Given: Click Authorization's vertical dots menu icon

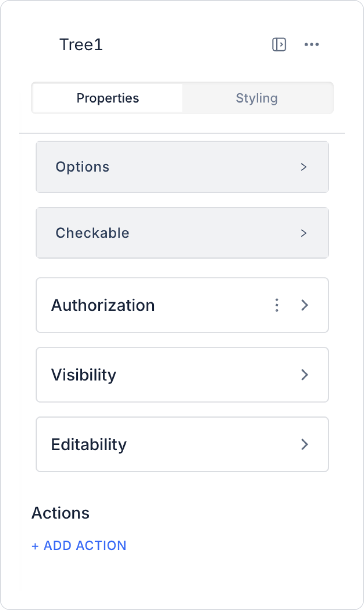Looking at the screenshot, I should click(x=277, y=305).
